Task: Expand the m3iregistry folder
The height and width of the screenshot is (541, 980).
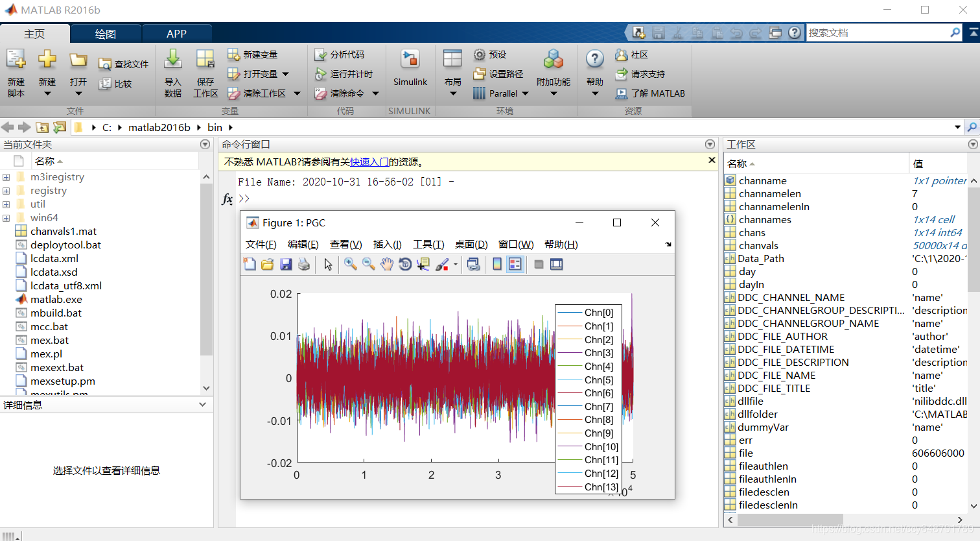Action: coord(6,177)
